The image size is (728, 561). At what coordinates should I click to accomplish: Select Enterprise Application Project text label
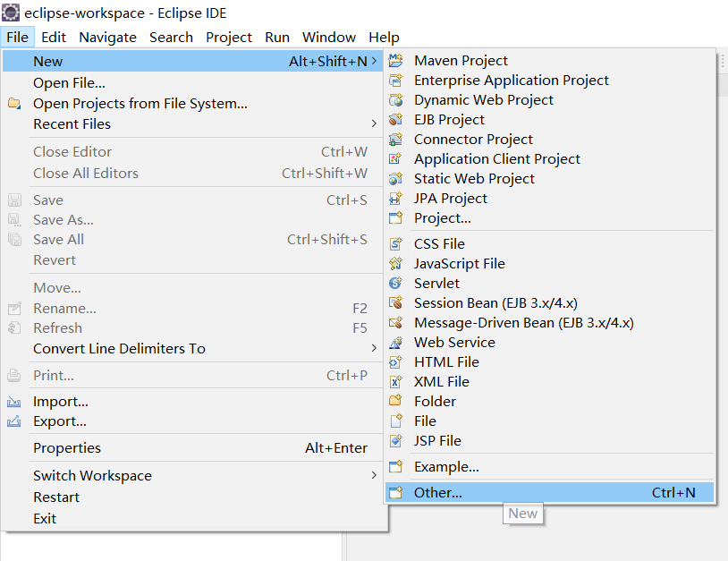pyautogui.click(x=512, y=81)
